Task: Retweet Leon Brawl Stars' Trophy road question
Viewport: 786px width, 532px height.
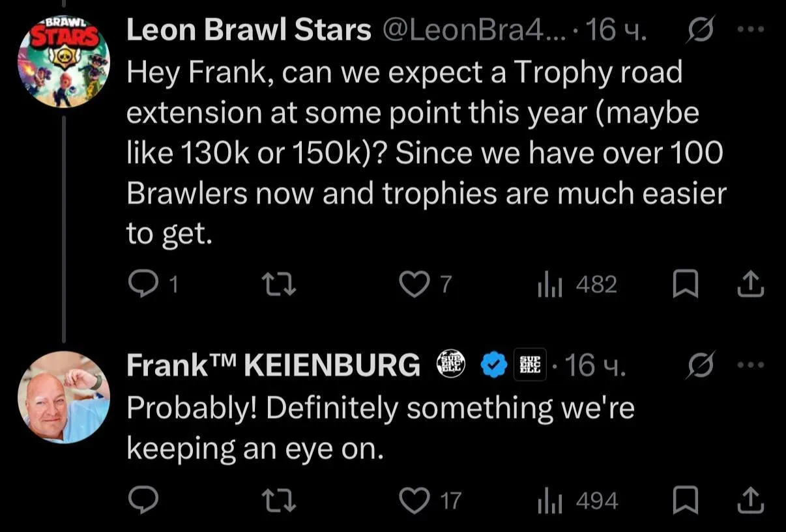Action: [278, 285]
